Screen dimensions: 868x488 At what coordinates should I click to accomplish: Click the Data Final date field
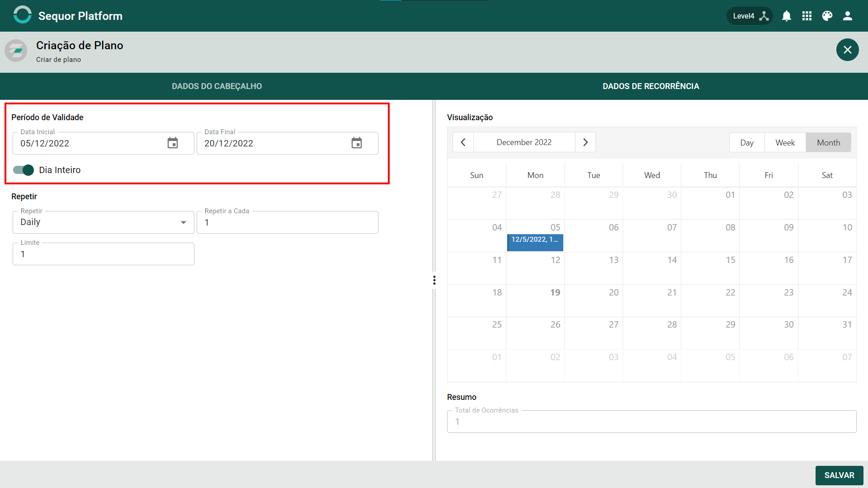click(x=288, y=143)
